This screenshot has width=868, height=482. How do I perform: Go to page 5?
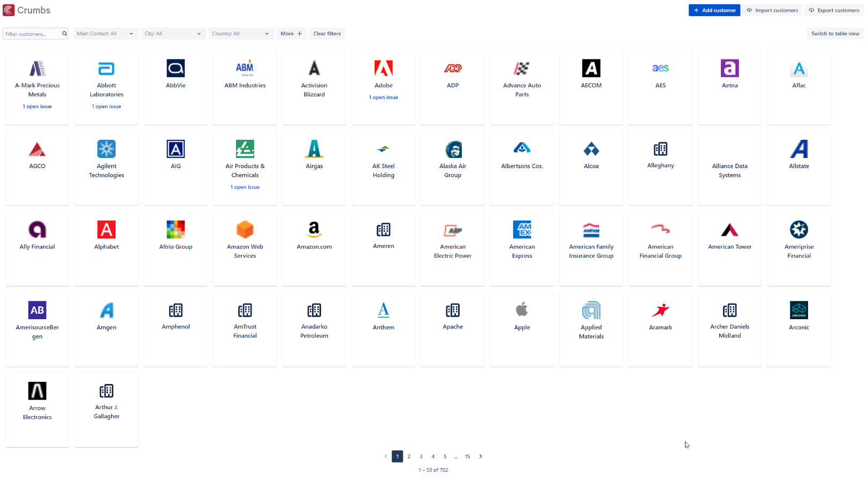click(x=445, y=456)
